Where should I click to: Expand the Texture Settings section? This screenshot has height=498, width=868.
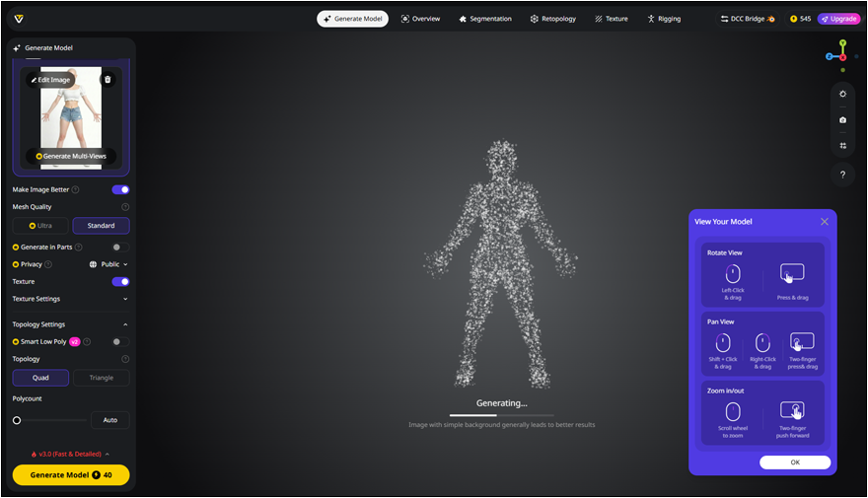125,299
